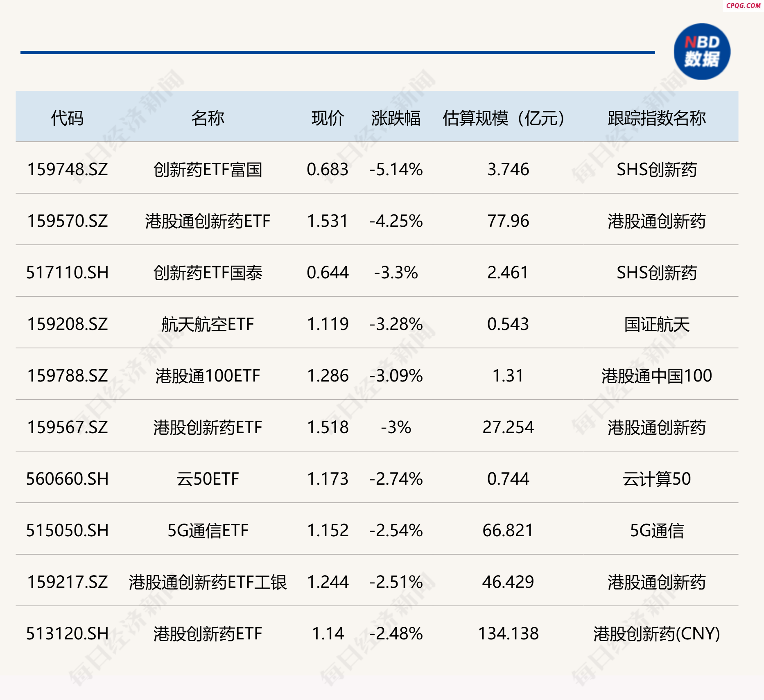Image resolution: width=764 pixels, height=700 pixels.
Task: Click the change value -2.54%
Action: (396, 530)
